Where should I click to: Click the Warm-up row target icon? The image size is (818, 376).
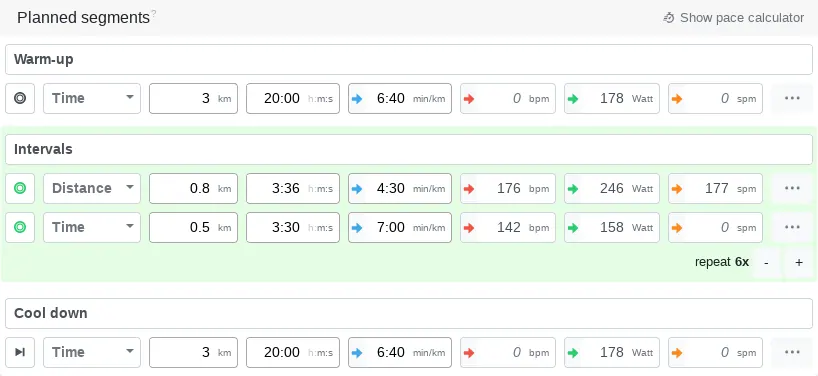coord(20,98)
